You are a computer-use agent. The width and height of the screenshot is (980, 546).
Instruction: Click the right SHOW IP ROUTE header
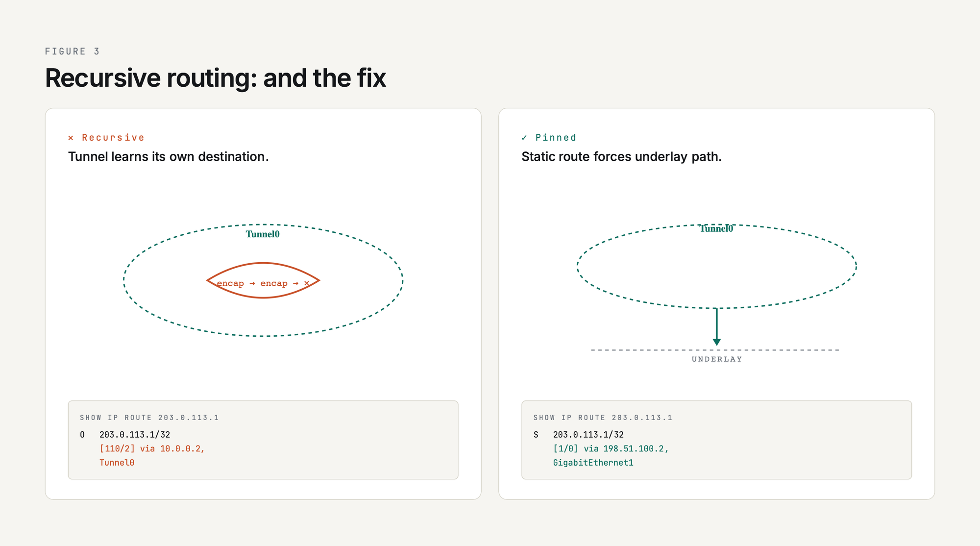click(603, 418)
